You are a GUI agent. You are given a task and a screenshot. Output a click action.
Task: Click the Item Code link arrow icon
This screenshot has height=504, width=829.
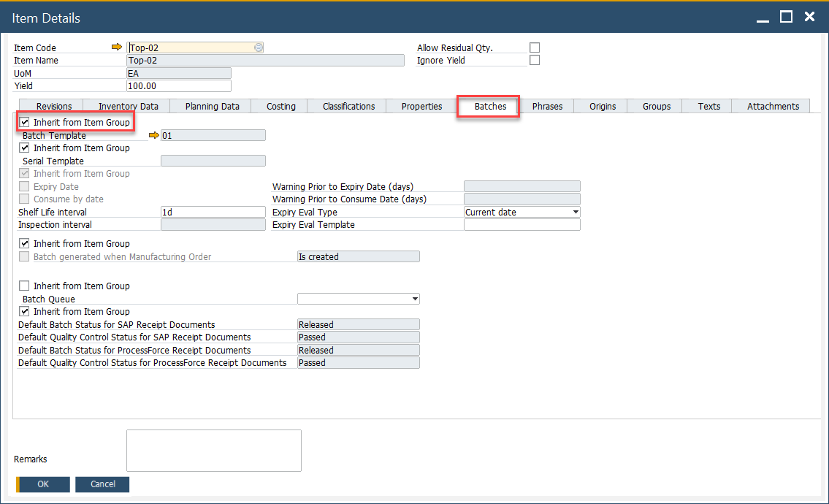(117, 47)
